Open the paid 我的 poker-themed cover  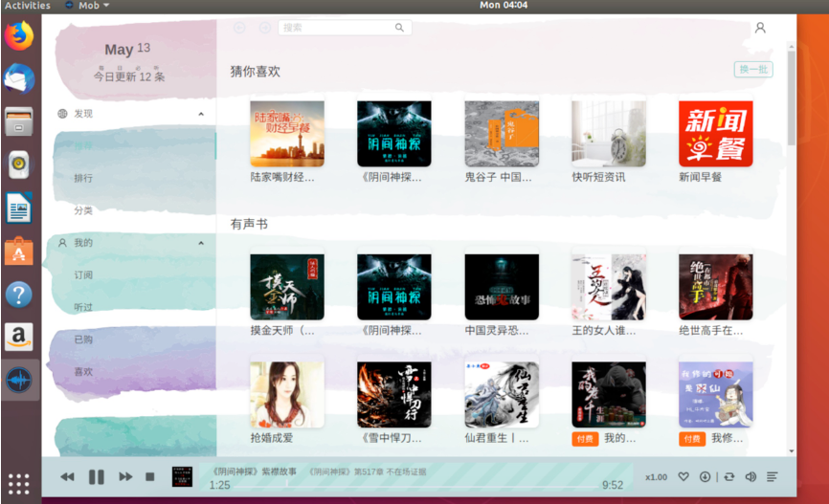[x=609, y=395]
